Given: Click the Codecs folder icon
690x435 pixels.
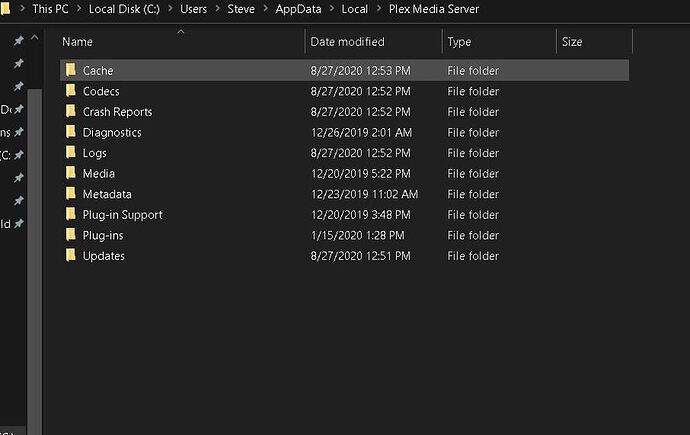Looking at the screenshot, I should (71, 91).
